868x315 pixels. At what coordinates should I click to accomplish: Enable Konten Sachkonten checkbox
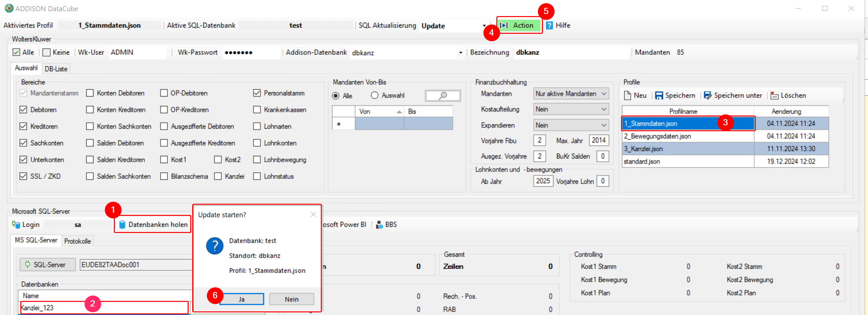coord(90,126)
